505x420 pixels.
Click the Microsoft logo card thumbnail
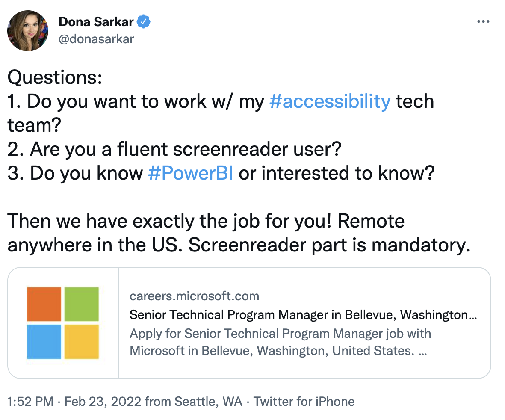[63, 323]
